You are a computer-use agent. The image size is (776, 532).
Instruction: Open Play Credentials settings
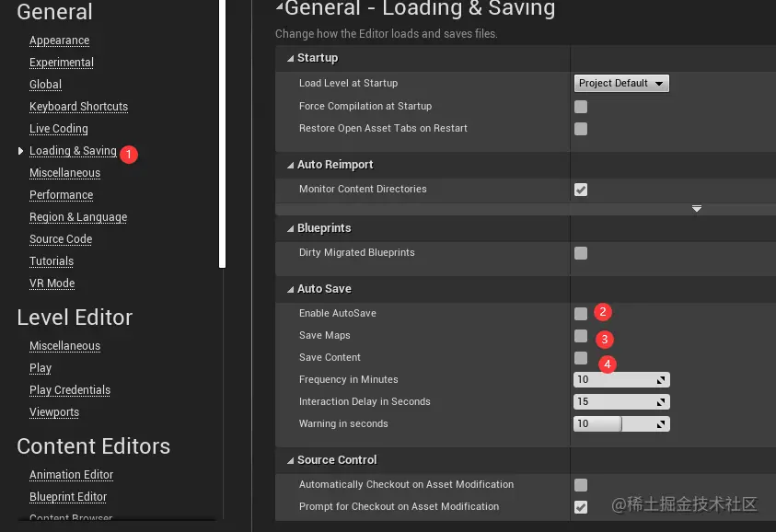click(x=70, y=390)
